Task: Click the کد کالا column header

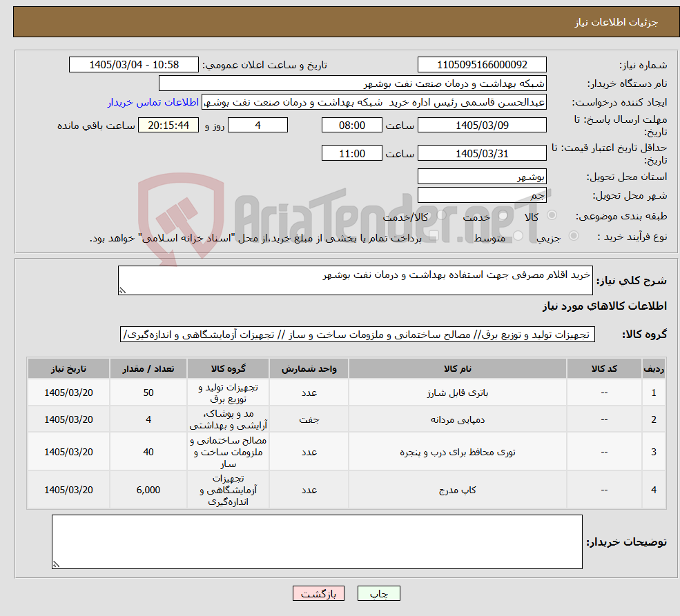Action: (x=604, y=368)
